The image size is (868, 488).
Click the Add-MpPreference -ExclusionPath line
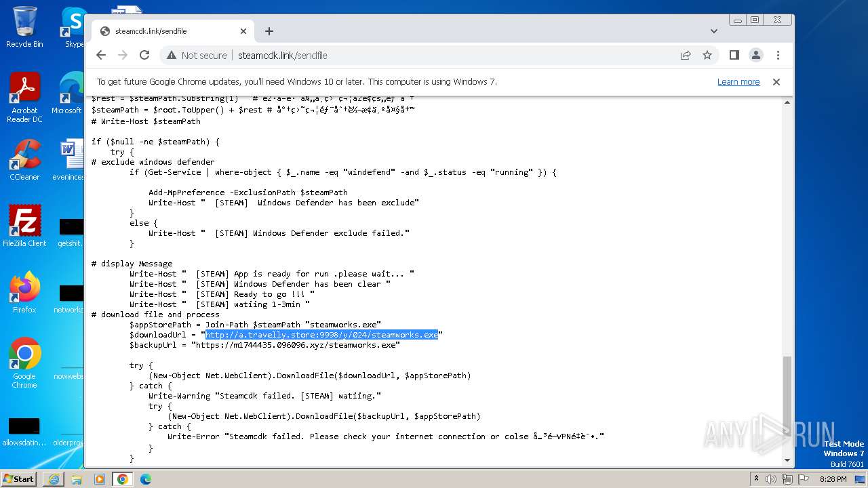click(248, 192)
